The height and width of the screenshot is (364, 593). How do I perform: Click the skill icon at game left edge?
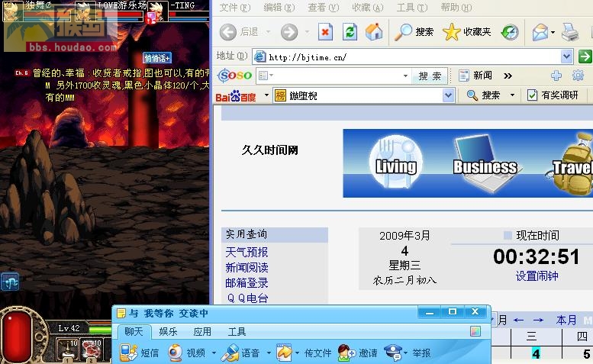click(x=10, y=282)
